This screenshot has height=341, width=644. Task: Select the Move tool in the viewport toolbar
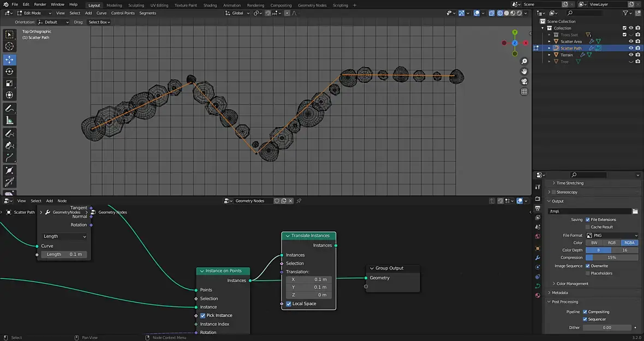click(9, 59)
